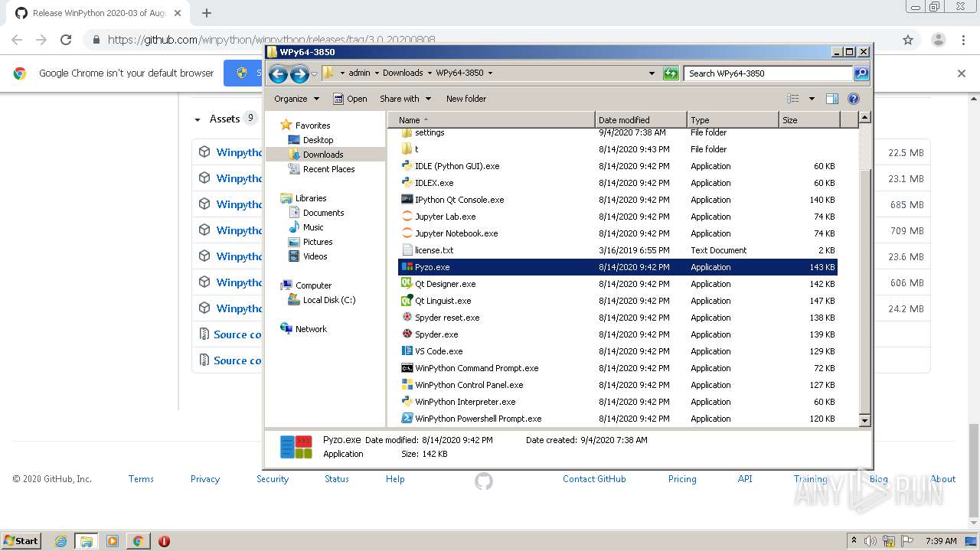Screen dimensions: 980x551
Task: Click file list scroll down arrow
Action: (x=864, y=420)
